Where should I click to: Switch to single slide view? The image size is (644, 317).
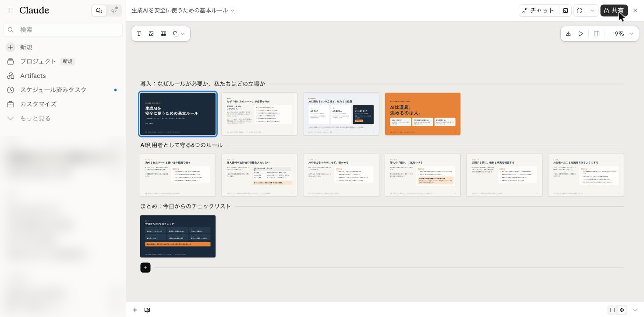tap(612, 310)
